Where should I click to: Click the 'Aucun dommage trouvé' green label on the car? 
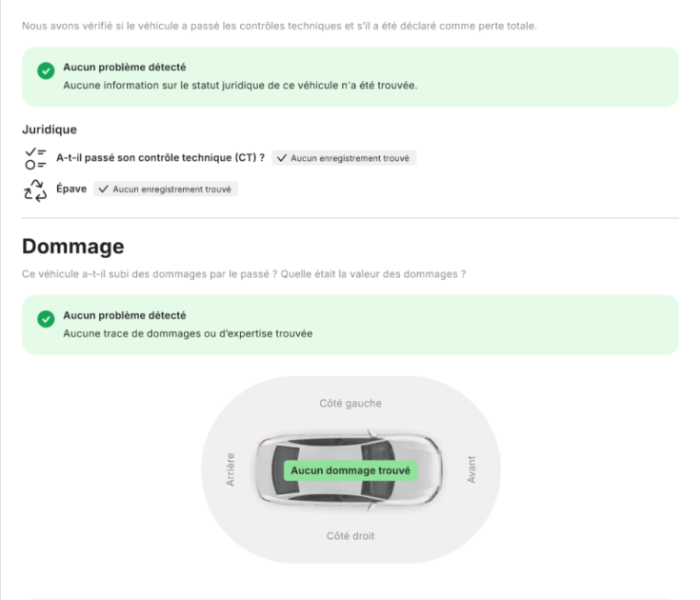(x=350, y=470)
